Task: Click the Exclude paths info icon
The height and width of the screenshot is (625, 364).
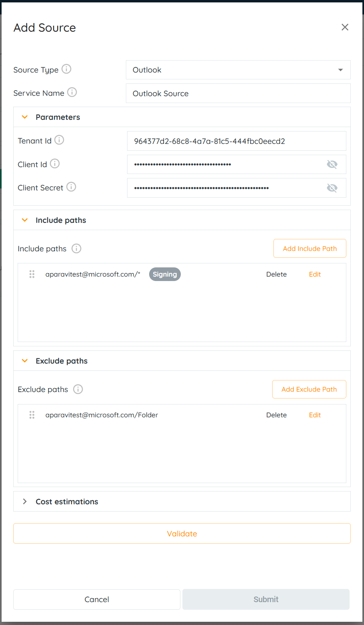Action: (78, 389)
